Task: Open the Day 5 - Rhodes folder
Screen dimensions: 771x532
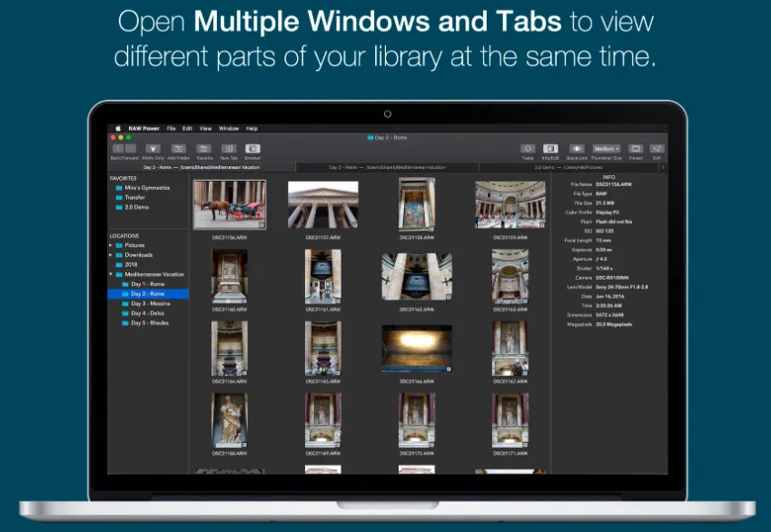Action: point(147,323)
